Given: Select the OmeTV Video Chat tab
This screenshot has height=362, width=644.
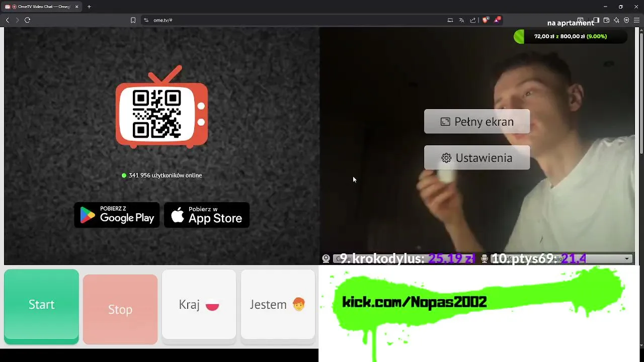Looking at the screenshot, I should coord(41,7).
